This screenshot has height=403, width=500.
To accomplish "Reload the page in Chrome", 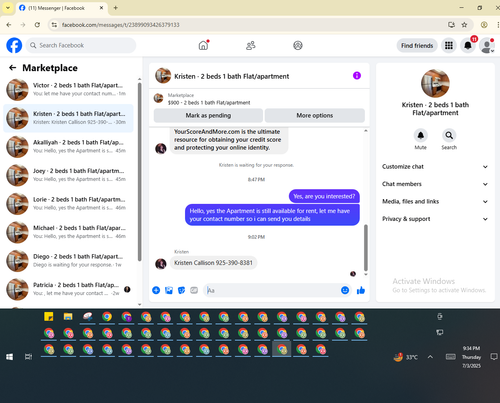I will click(x=37, y=25).
